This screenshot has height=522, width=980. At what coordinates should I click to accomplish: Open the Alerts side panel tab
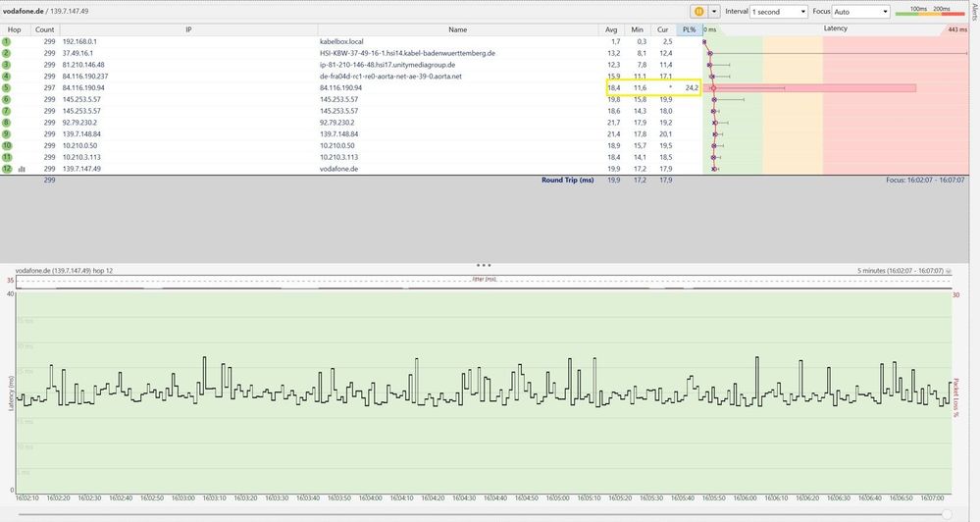click(x=974, y=11)
